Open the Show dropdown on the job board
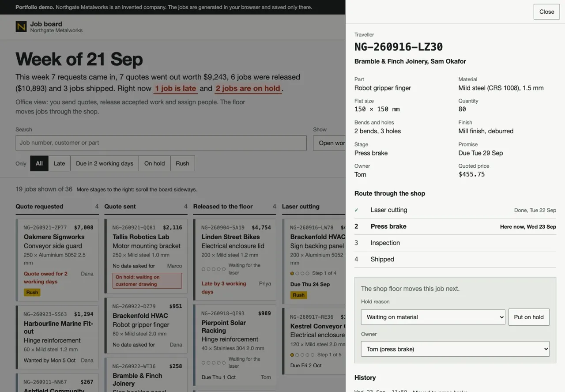This screenshot has height=392, width=565. pyautogui.click(x=329, y=143)
